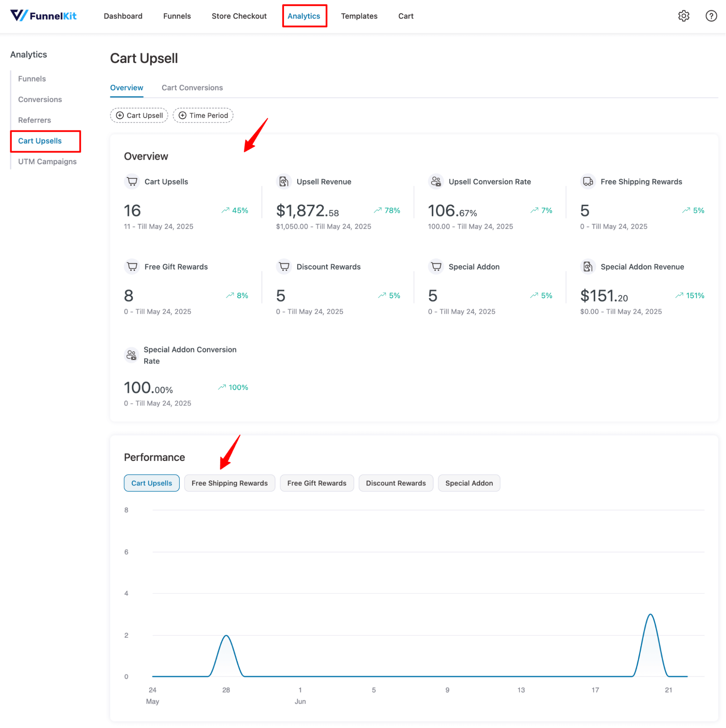Open Cart in top navigation

[406, 16]
